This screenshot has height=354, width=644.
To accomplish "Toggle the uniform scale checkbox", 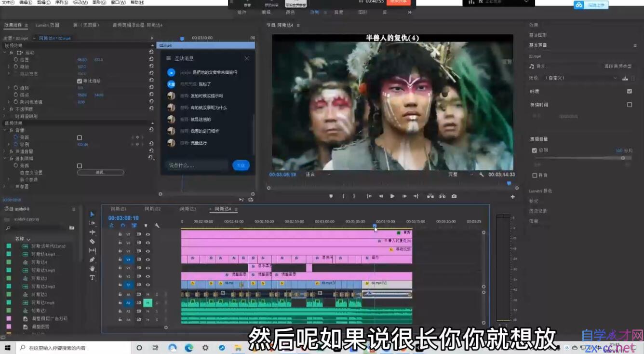I will pos(80,81).
